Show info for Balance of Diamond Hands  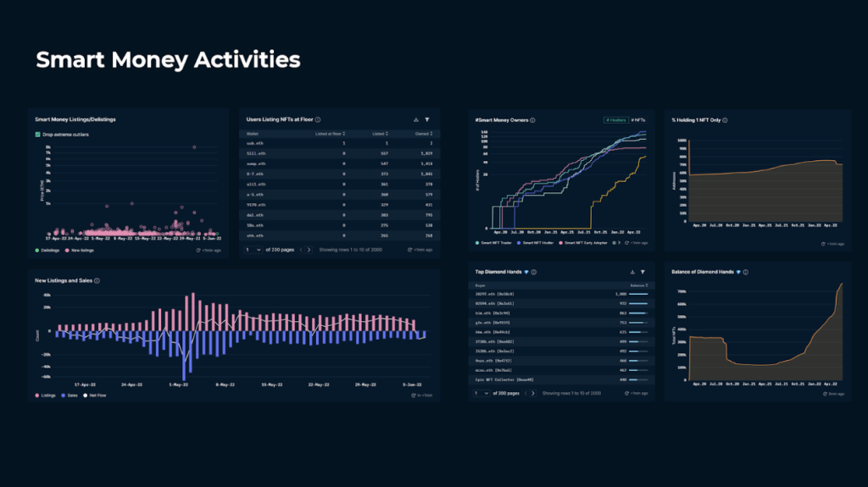[746, 272]
